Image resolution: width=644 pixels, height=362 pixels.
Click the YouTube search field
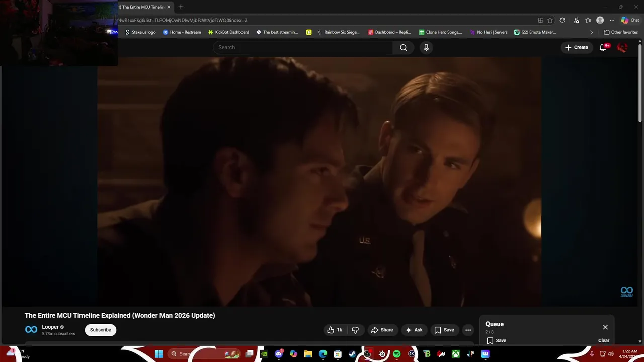click(x=303, y=47)
